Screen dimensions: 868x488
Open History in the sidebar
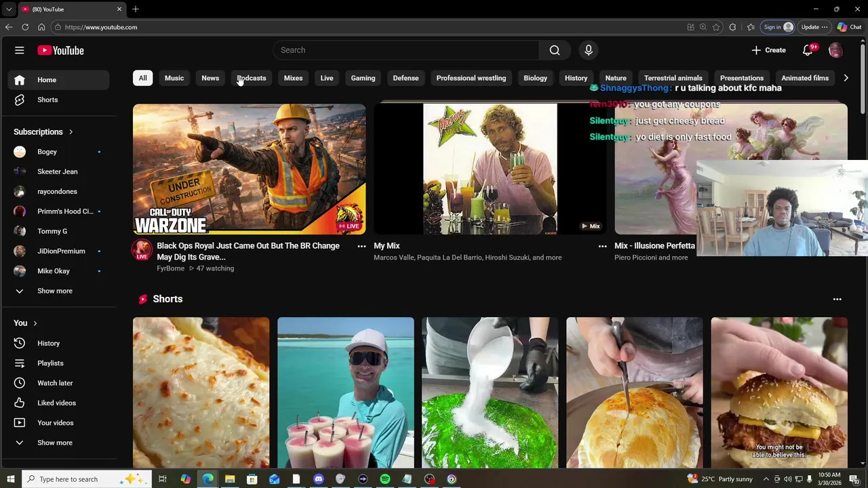(58, 343)
